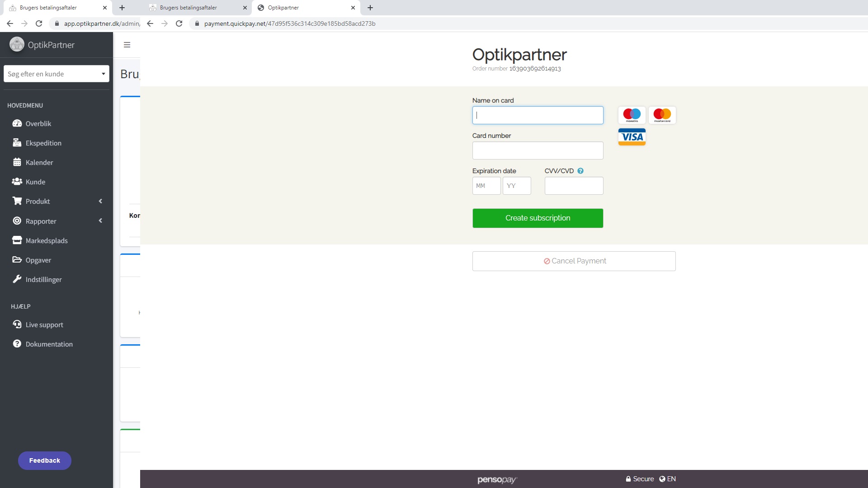Click the Mastercard logo
This screenshot has height=488, width=868.
coord(662,115)
